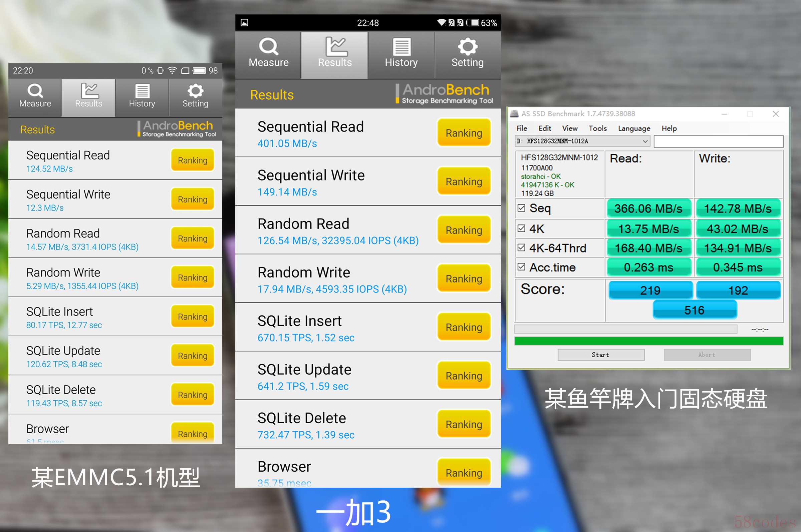Click 4K read result 13.75 MB/s

pos(648,228)
